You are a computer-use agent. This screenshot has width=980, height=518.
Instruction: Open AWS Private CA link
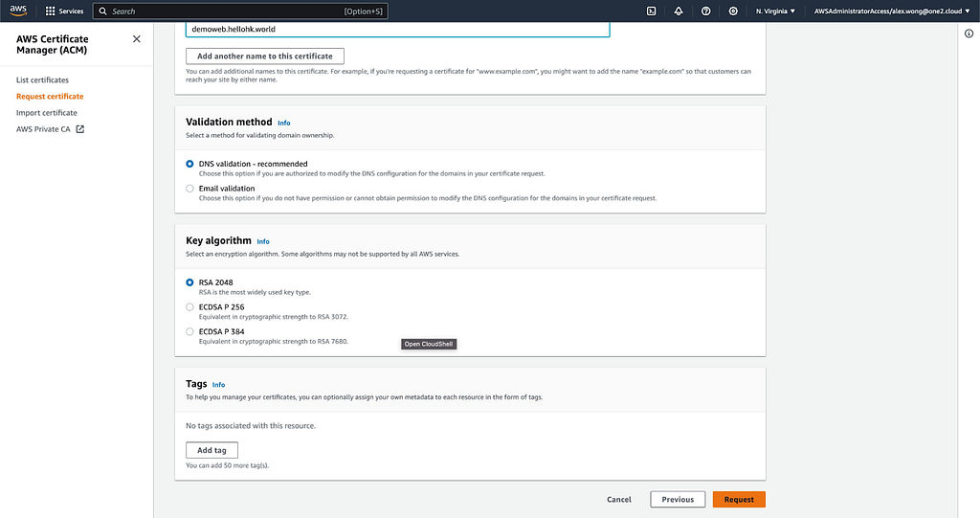click(x=43, y=129)
